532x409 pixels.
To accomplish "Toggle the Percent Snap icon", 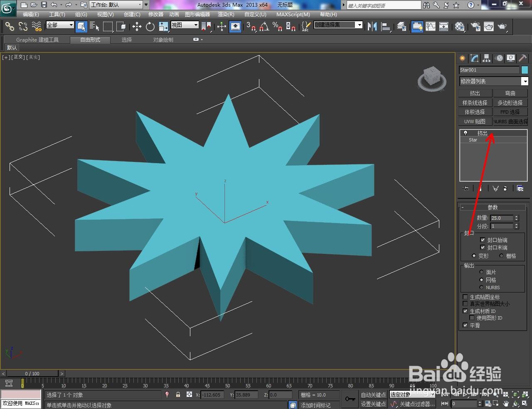I will coord(277,27).
